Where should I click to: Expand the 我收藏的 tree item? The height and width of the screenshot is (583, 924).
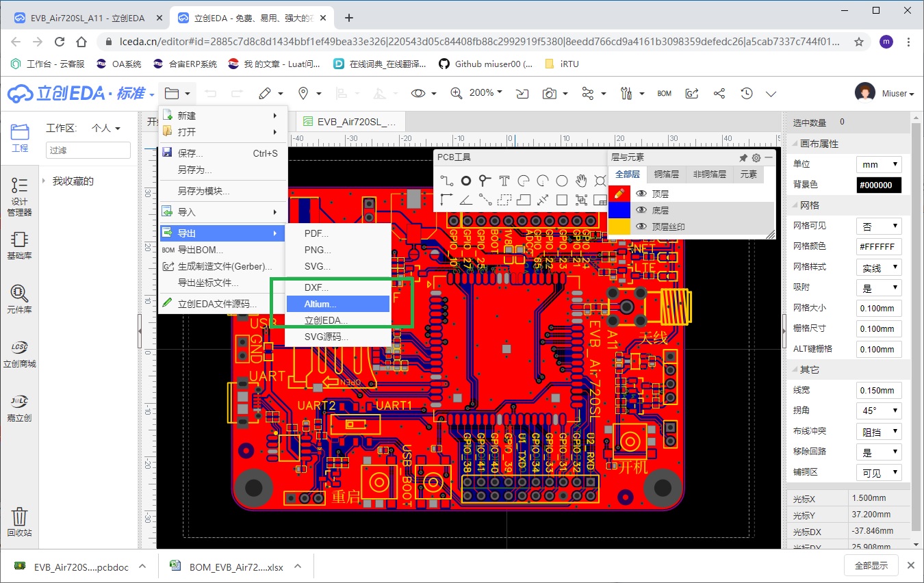point(44,181)
